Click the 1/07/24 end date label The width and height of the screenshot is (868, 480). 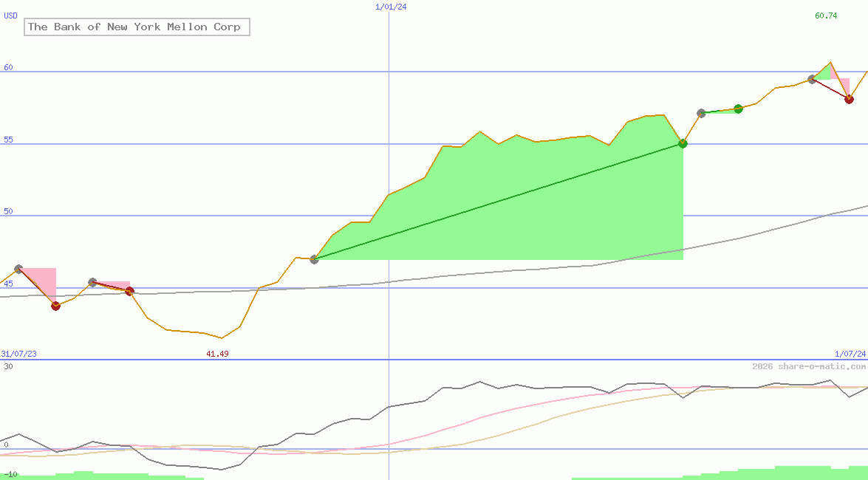click(850, 354)
